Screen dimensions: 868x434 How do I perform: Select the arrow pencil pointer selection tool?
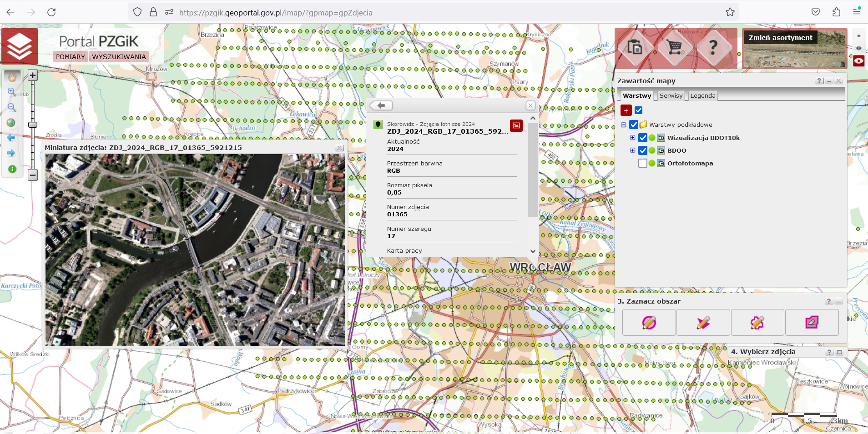tap(703, 323)
